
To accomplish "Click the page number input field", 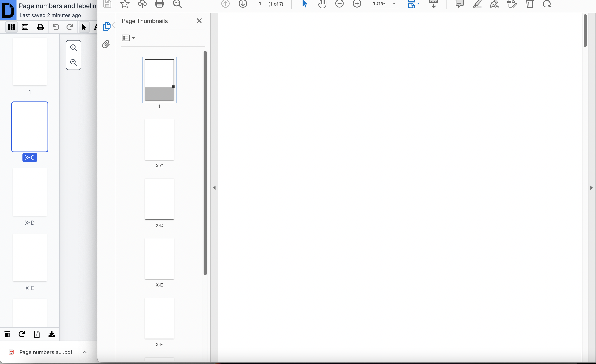I will (x=260, y=4).
